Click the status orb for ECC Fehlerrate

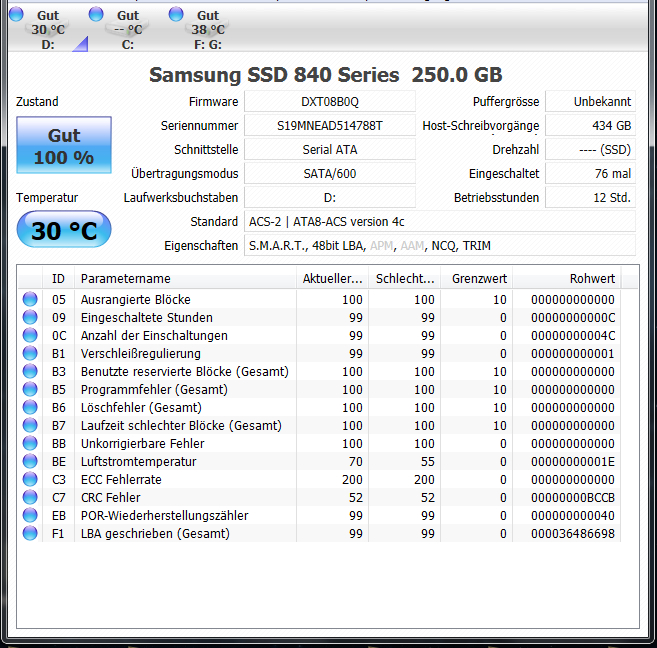(x=30, y=479)
